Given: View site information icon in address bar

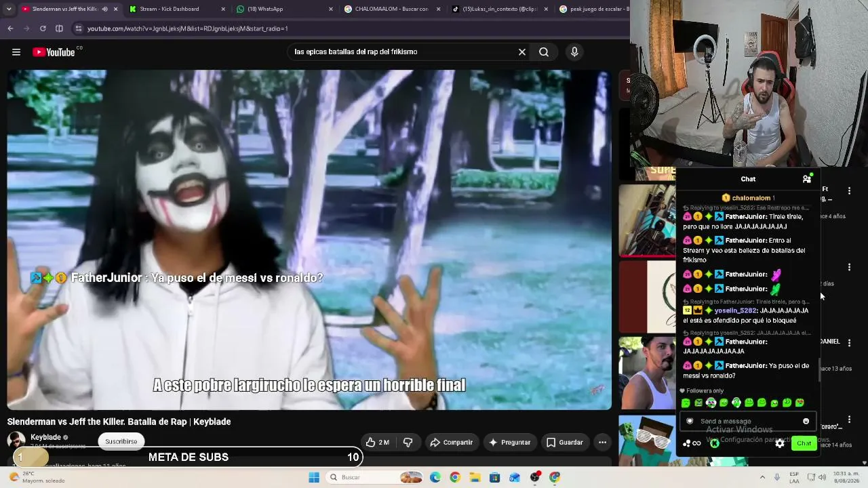Looking at the screenshot, I should click(79, 28).
